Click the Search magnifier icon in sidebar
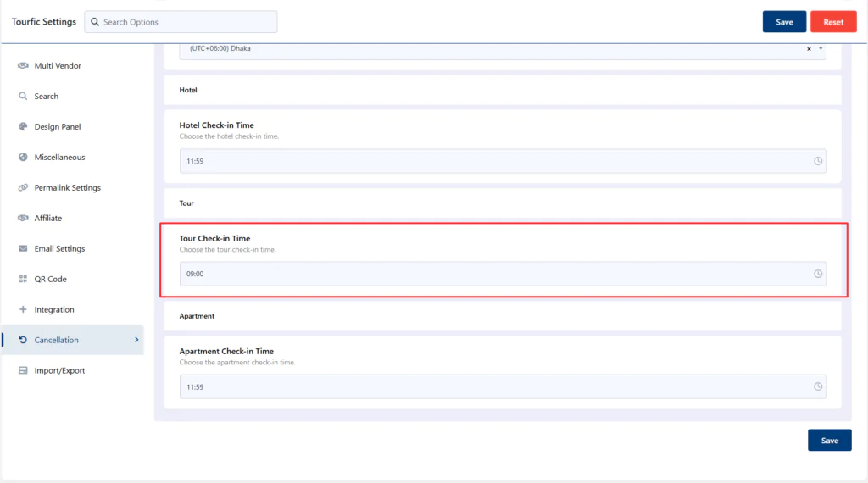Viewport: 868px width, 483px height. click(23, 96)
